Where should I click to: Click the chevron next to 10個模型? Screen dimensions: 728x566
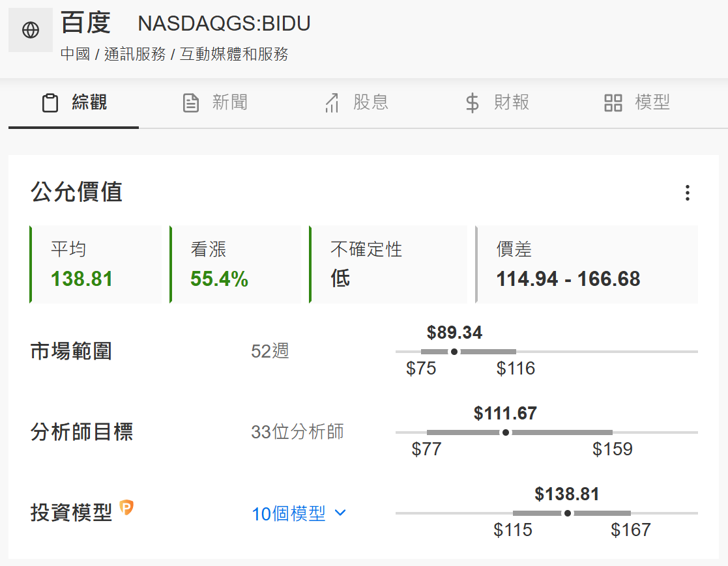[340, 513]
